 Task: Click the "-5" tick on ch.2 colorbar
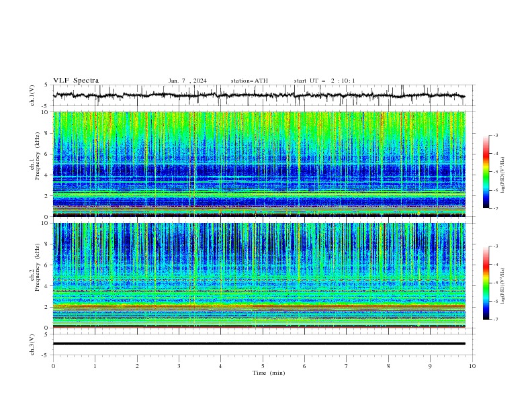tap(495, 283)
